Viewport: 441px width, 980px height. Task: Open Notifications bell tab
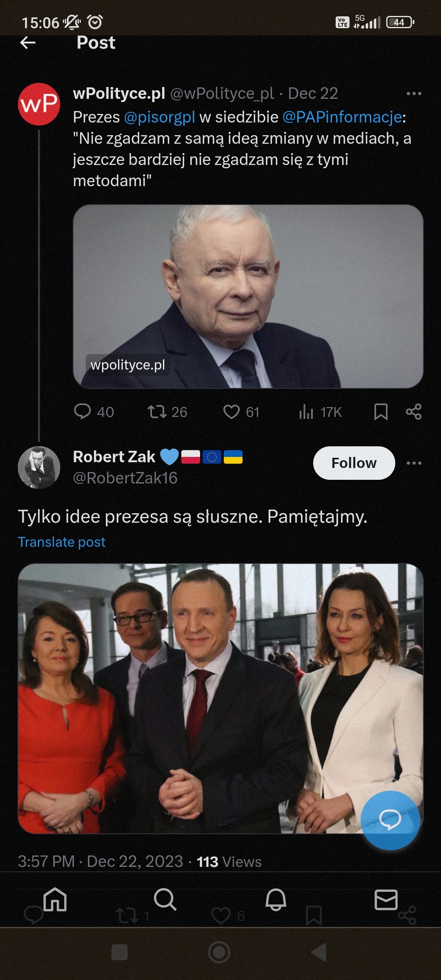click(276, 899)
